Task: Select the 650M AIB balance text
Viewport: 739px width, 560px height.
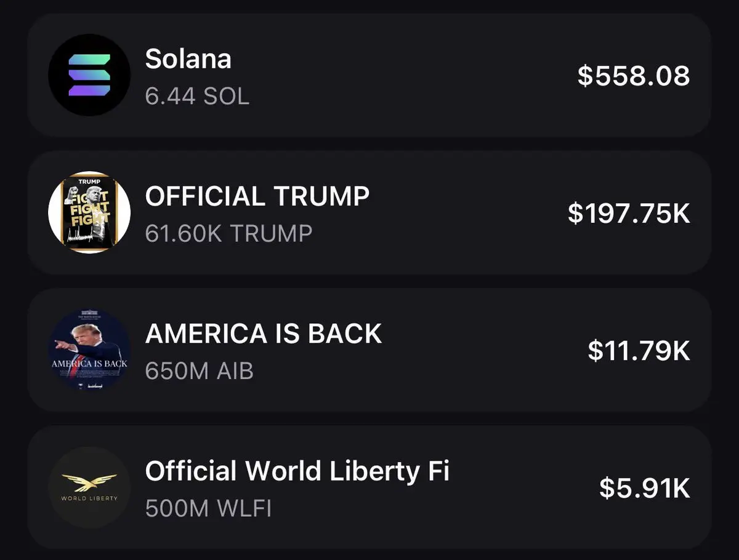Action: point(200,371)
